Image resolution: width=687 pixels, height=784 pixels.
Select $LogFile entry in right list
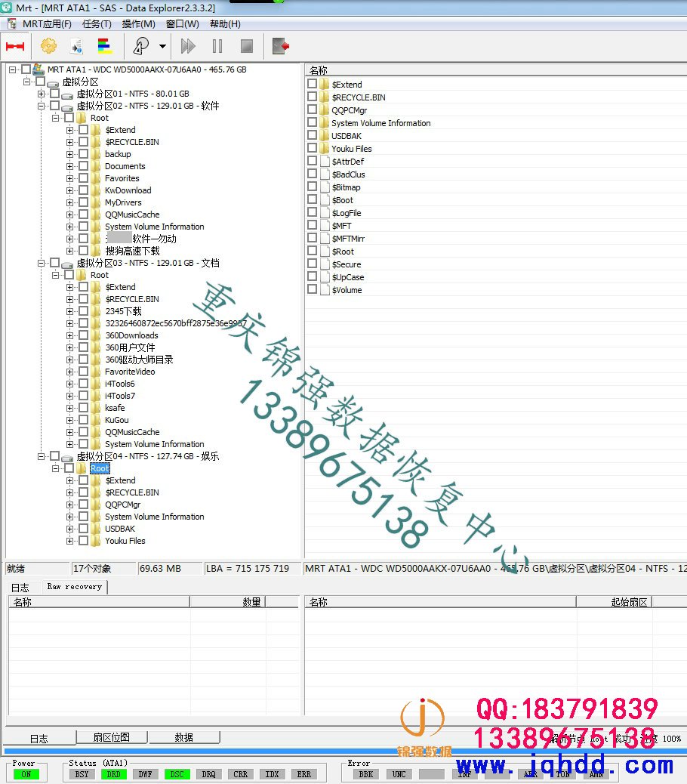pyautogui.click(x=347, y=213)
